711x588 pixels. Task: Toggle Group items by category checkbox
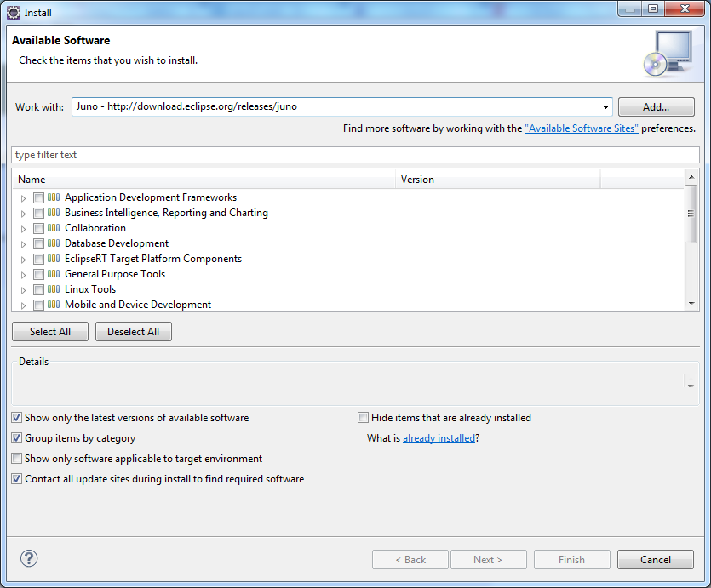coord(17,438)
